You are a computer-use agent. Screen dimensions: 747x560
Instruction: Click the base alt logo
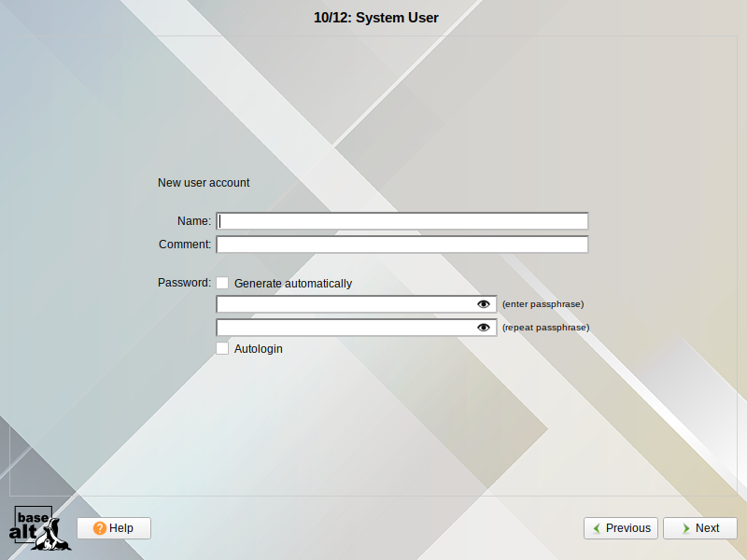click(40, 528)
